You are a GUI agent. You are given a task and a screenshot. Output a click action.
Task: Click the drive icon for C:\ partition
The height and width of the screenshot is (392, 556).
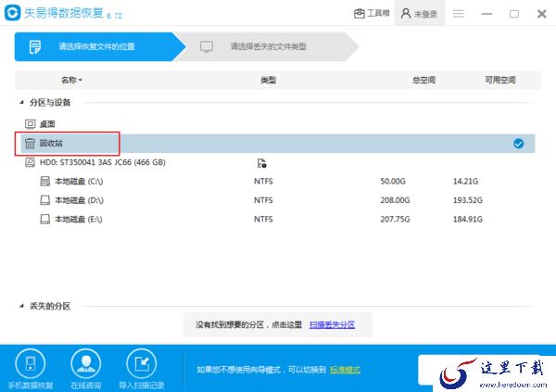(x=45, y=182)
